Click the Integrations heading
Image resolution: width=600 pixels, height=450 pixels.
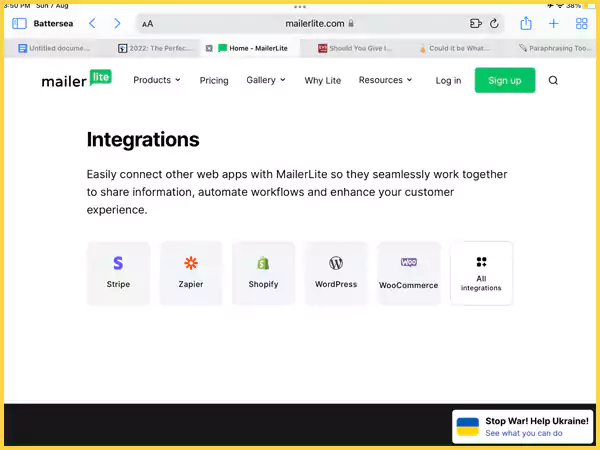143,140
